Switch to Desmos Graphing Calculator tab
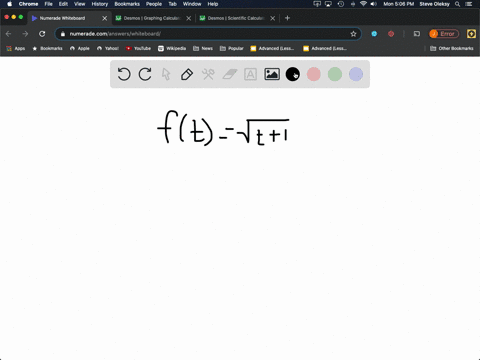 click(x=152, y=18)
